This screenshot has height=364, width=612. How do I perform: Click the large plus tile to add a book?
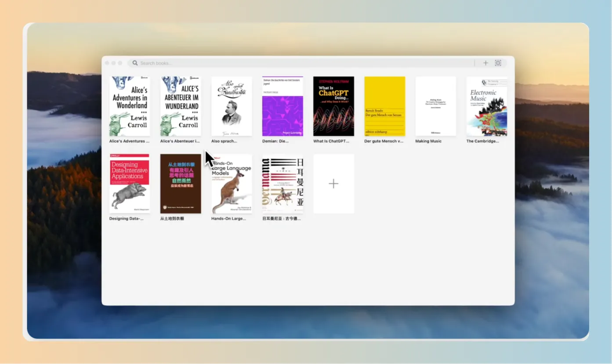(334, 184)
